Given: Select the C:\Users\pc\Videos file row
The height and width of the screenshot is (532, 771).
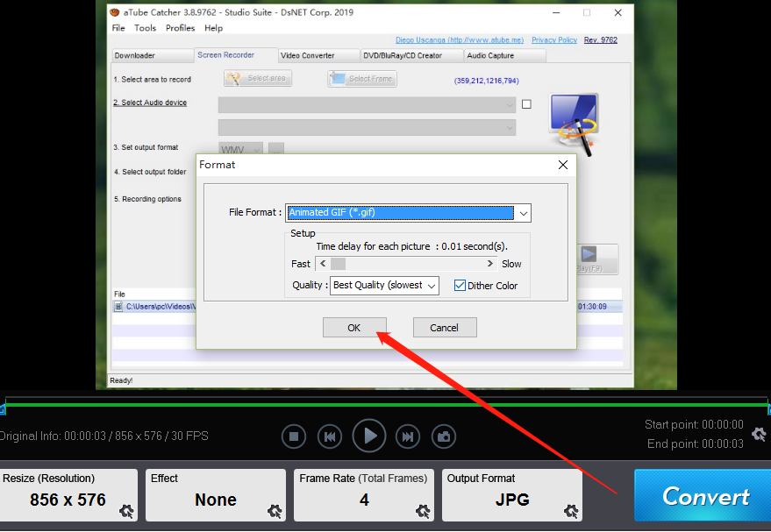Looking at the screenshot, I should pyautogui.click(x=368, y=307).
